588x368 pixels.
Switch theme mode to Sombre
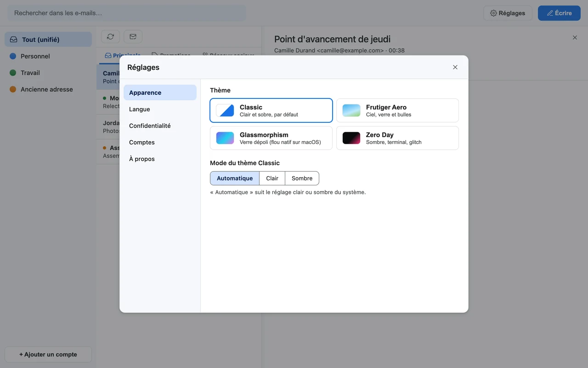[302, 178]
